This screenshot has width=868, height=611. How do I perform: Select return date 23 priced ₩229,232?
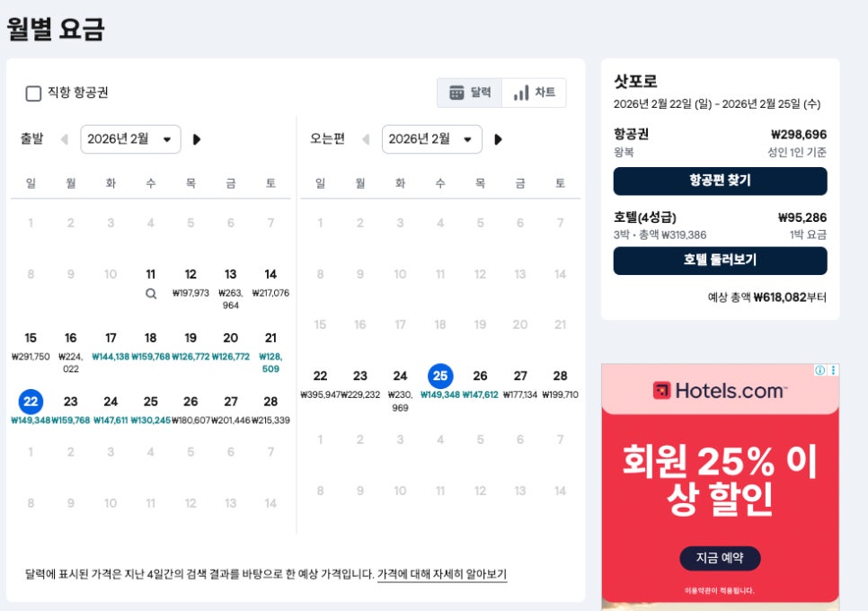pyautogui.click(x=360, y=385)
